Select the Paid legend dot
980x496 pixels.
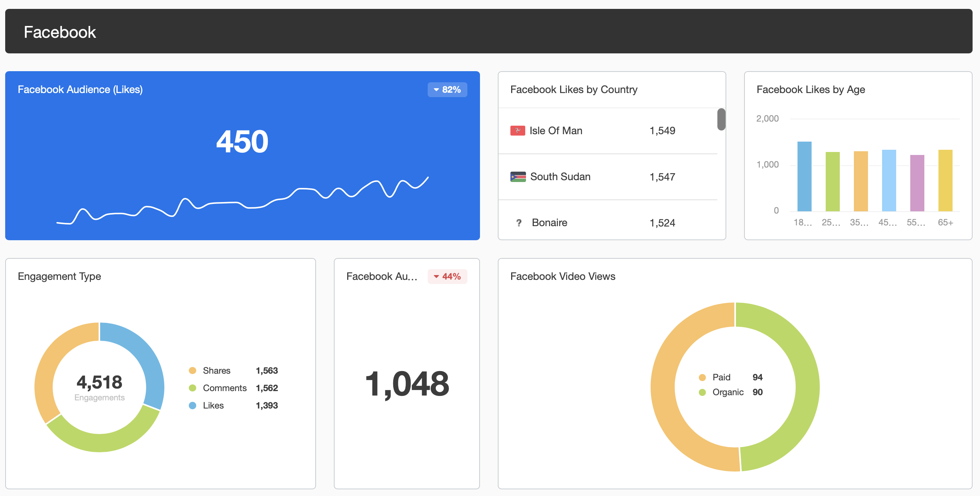[x=702, y=377]
